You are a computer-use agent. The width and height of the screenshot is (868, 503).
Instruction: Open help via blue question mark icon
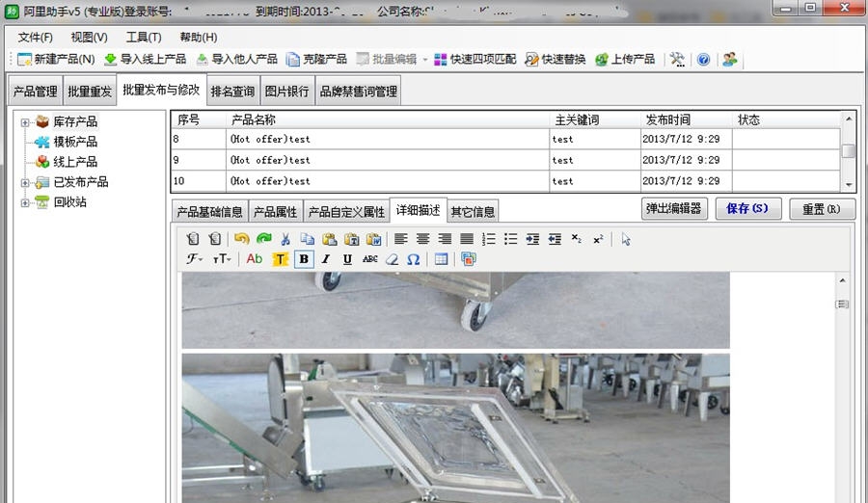pos(703,60)
